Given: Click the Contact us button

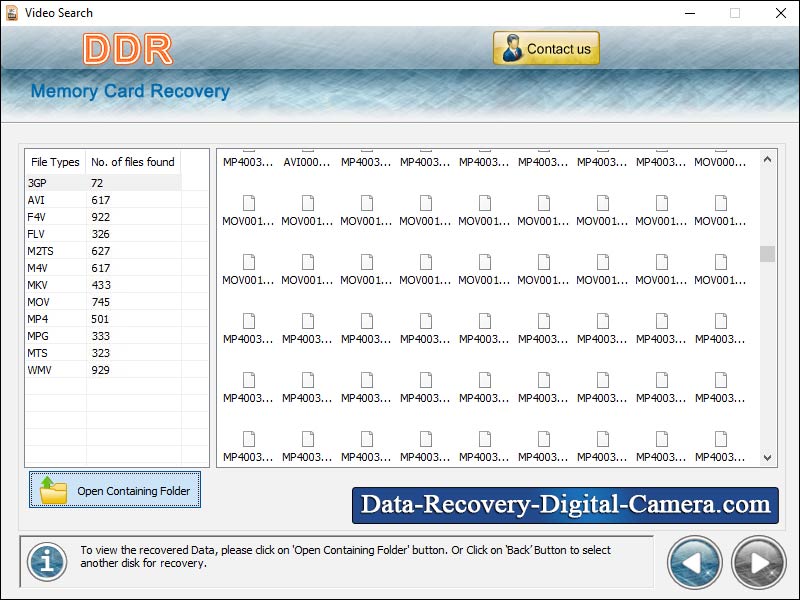Looking at the screenshot, I should (x=546, y=48).
